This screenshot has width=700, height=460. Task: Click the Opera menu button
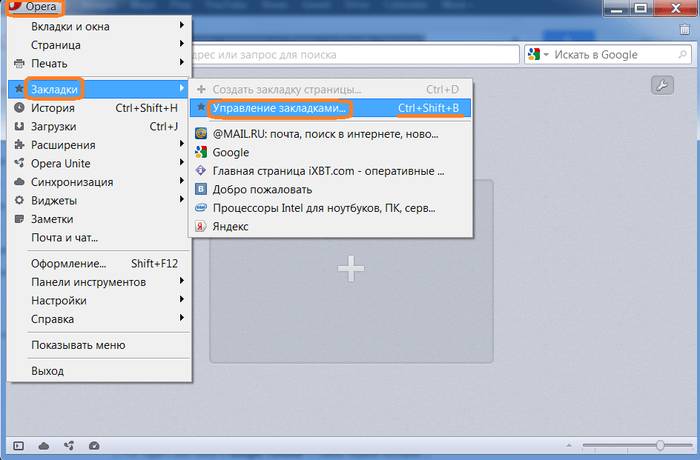point(35,7)
